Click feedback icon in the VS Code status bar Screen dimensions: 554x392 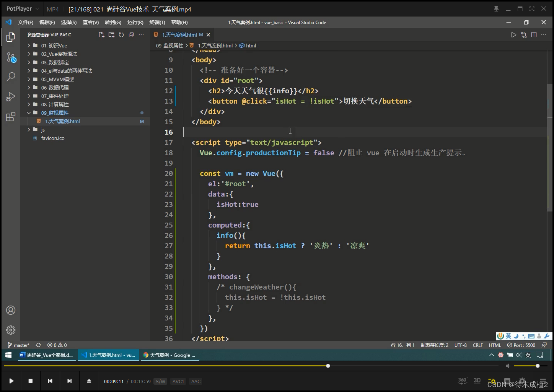coord(544,345)
